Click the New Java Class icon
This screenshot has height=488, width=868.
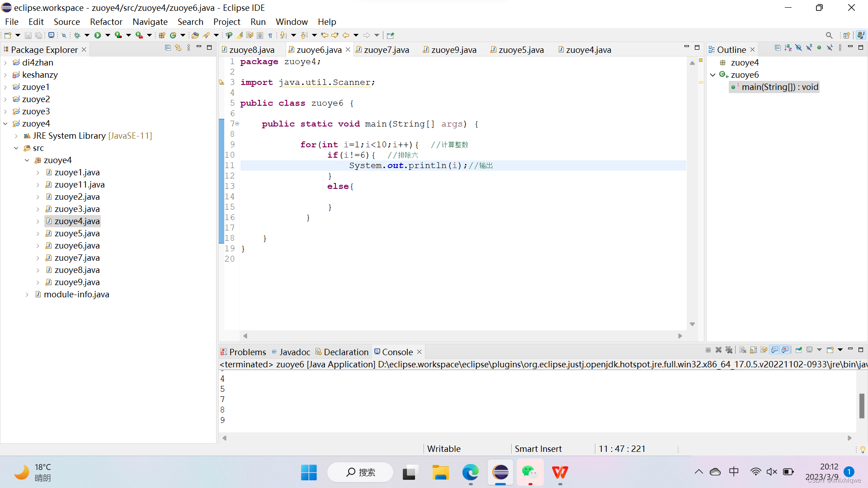click(x=173, y=35)
